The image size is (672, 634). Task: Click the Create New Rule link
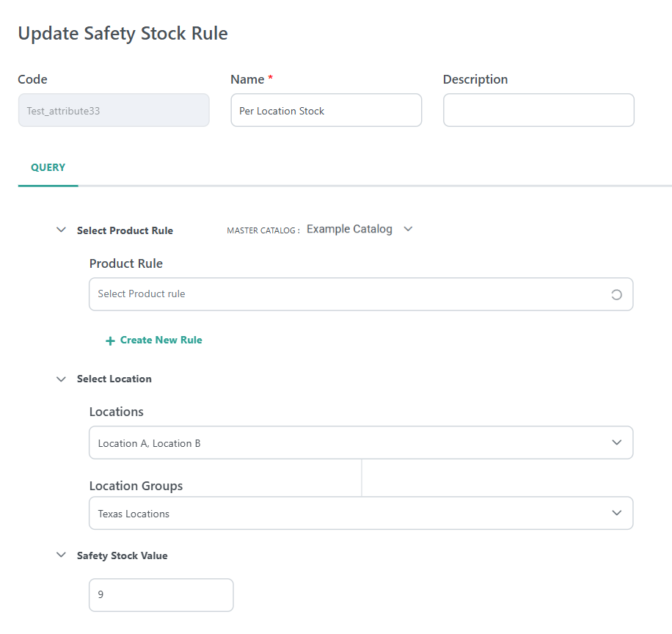pos(160,340)
